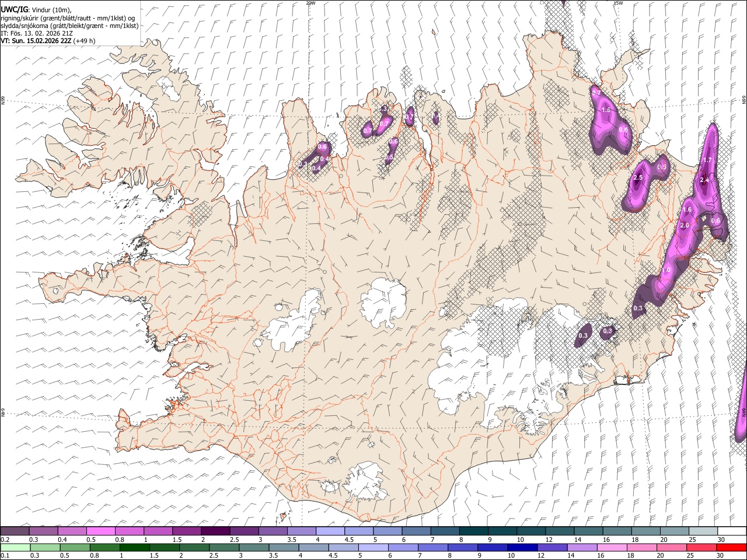747x560 pixels.
Task: Select lower legend swatch between 14 and 16
Action: pyautogui.click(x=582, y=547)
